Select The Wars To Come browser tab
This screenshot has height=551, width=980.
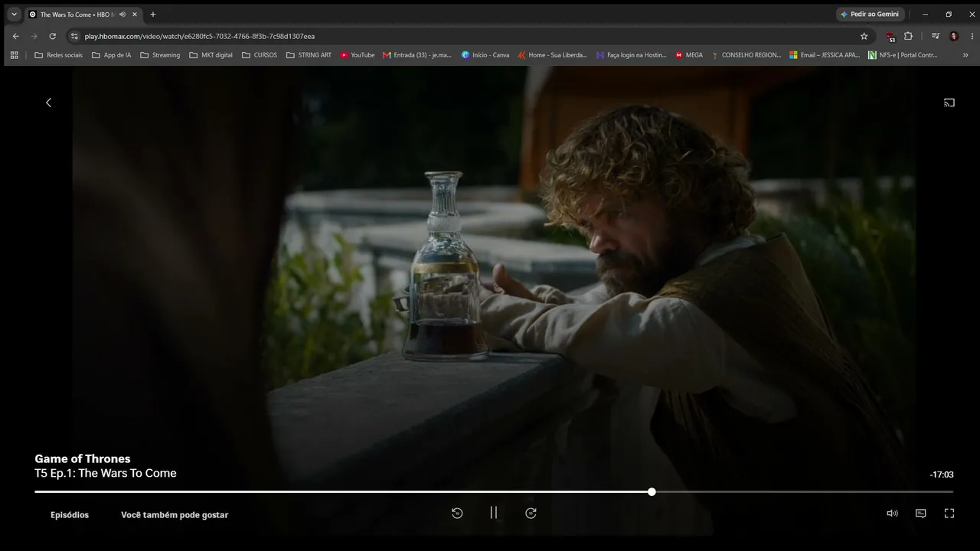83,15
